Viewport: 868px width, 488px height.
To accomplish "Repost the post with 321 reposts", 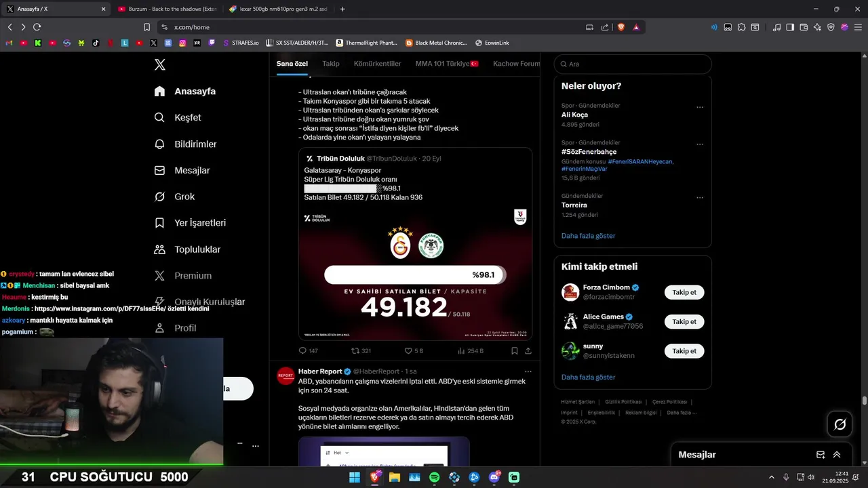I will (x=361, y=351).
